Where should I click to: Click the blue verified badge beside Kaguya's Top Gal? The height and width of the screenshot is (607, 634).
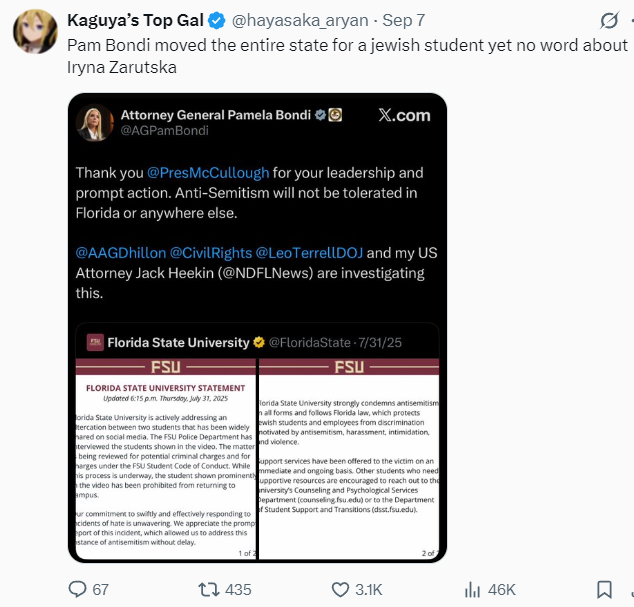tap(217, 21)
